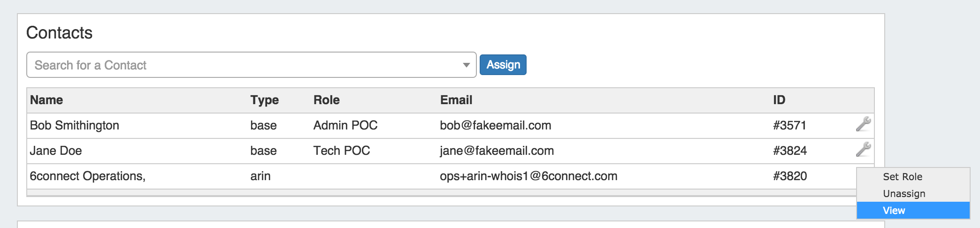This screenshot has height=228, width=980.
Task: Select the 6connect Operations contact name
Action: point(87,176)
